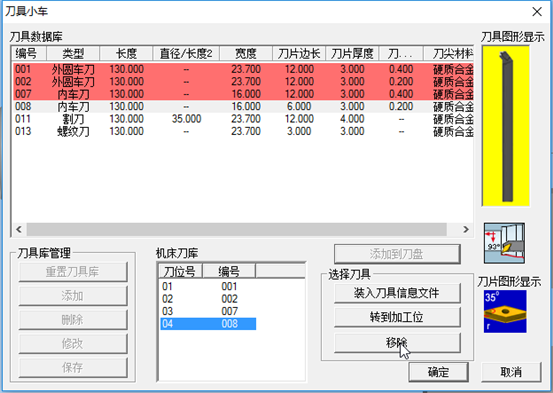Click the 刀片边长 column header
This screenshot has height=393, width=553.
(299, 54)
